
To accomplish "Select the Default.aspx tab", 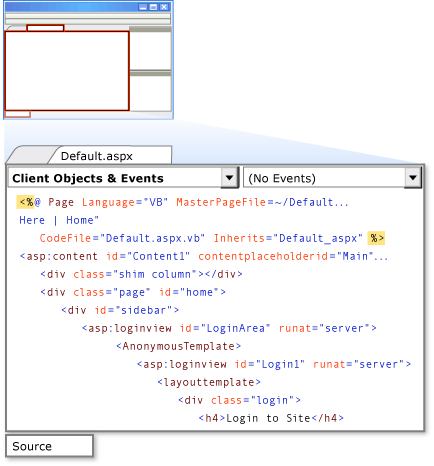I will click(x=110, y=156).
